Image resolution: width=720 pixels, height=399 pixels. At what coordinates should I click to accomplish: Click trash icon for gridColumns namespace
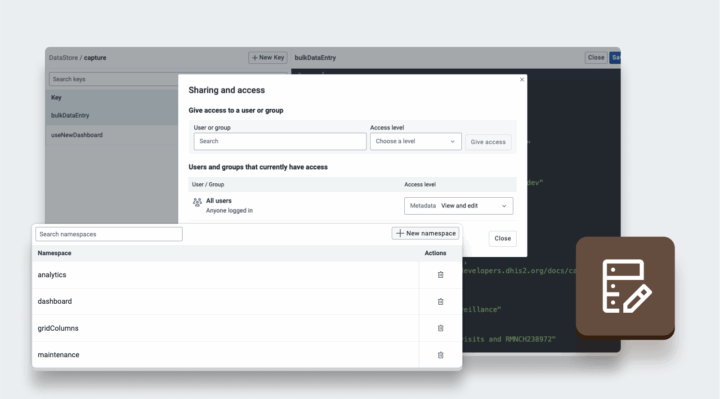pyautogui.click(x=440, y=328)
